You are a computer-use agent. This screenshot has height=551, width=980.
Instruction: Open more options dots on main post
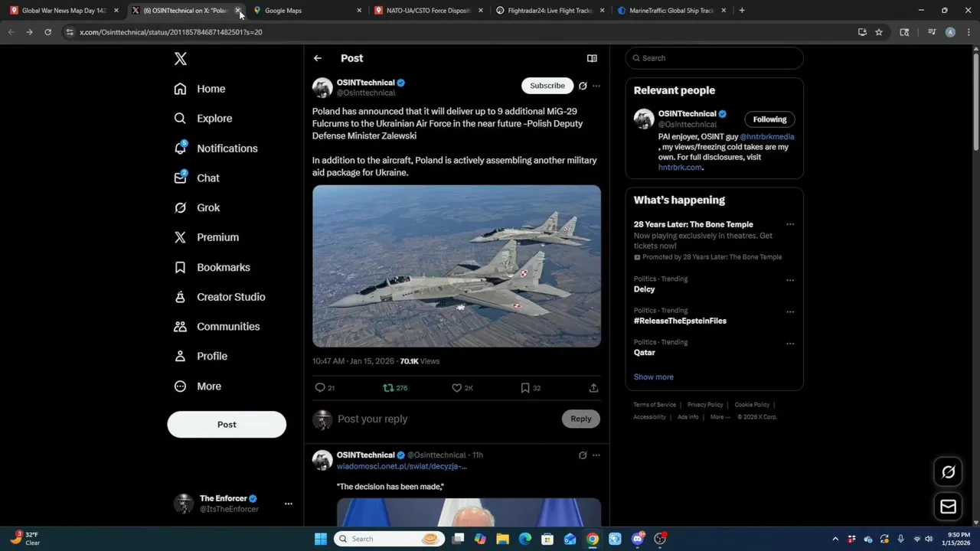(x=596, y=86)
